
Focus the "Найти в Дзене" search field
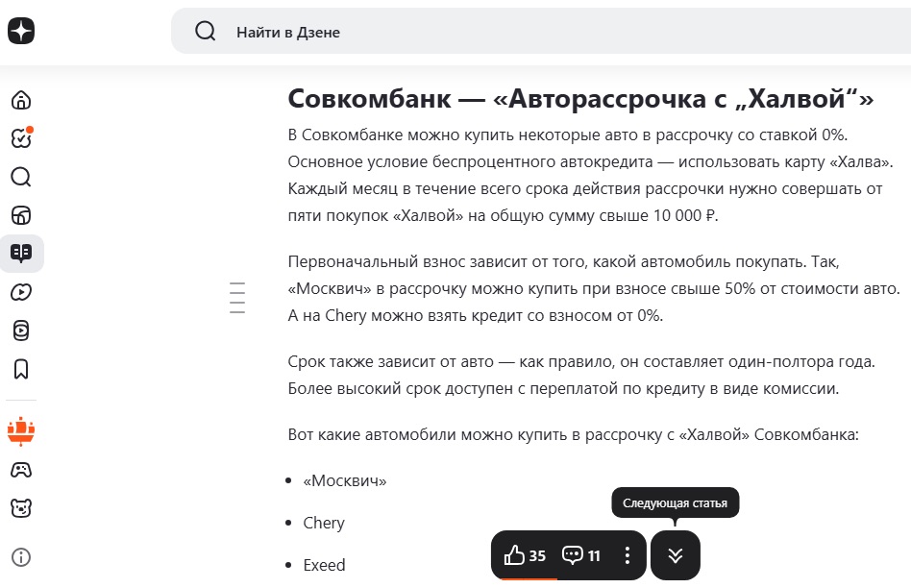540,32
